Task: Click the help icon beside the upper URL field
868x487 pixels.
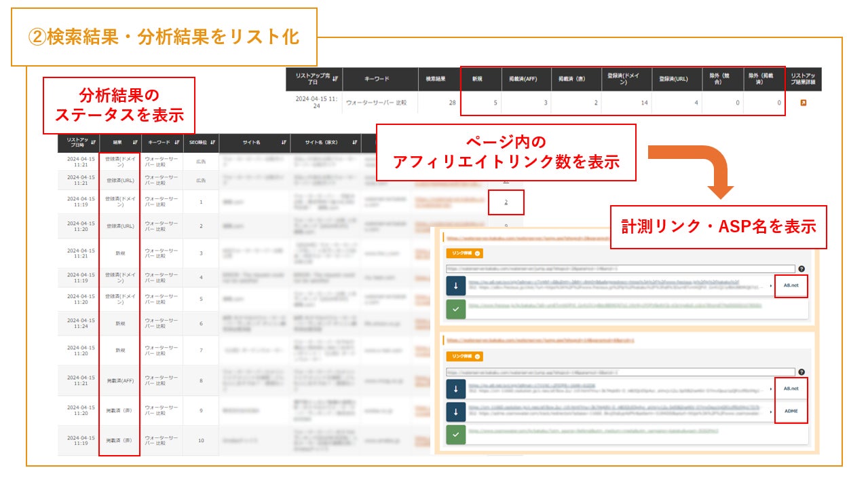Action: [801, 269]
